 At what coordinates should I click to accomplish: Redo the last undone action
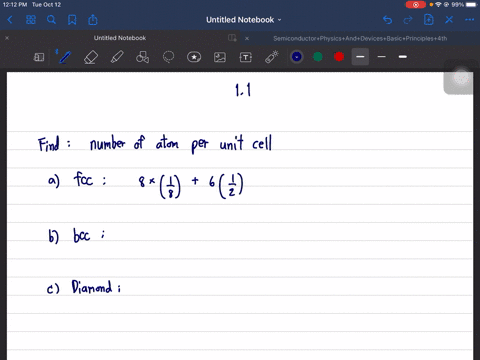click(x=408, y=20)
